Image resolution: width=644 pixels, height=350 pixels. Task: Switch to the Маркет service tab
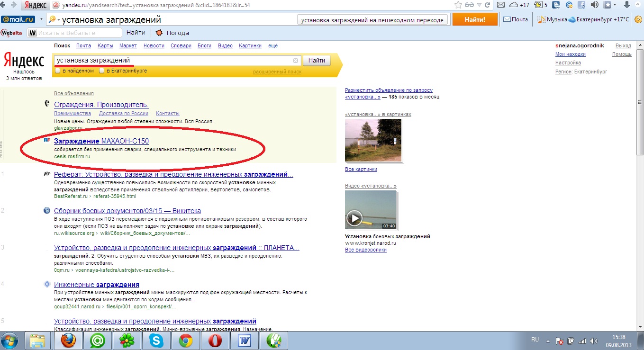[x=128, y=46]
